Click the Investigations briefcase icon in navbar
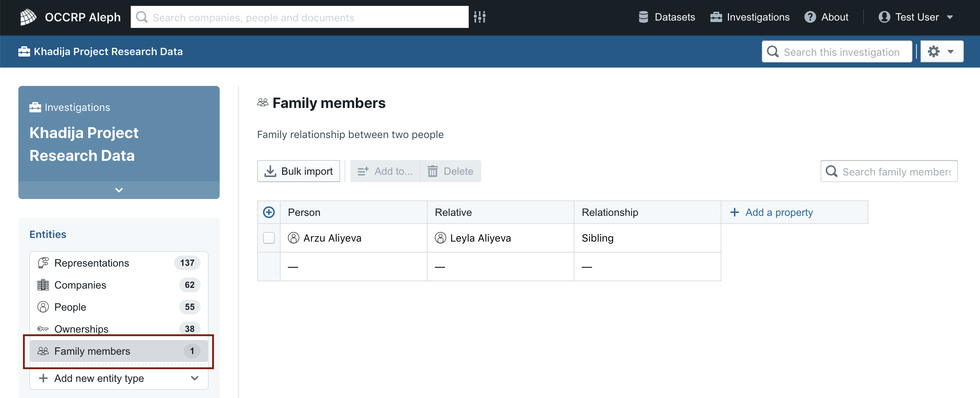This screenshot has width=980, height=398. [x=716, y=17]
